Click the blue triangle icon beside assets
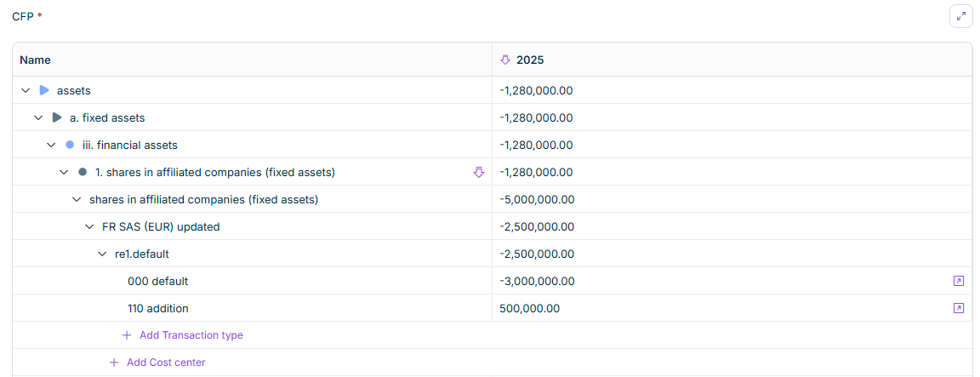 click(x=44, y=91)
